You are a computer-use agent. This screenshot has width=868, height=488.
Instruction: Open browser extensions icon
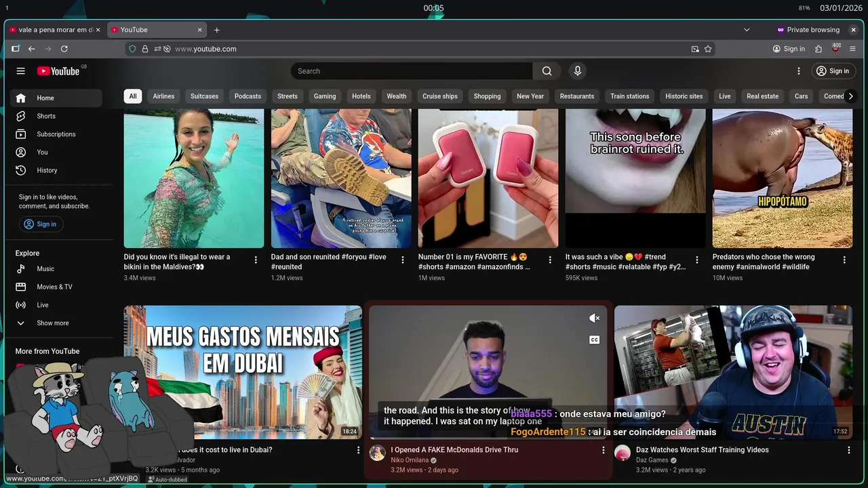pos(818,49)
